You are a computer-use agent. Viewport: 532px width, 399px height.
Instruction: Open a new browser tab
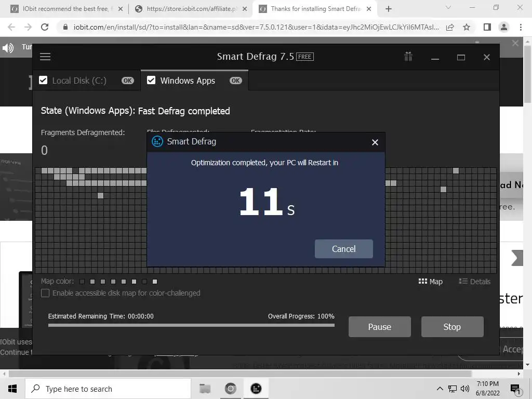click(x=389, y=9)
